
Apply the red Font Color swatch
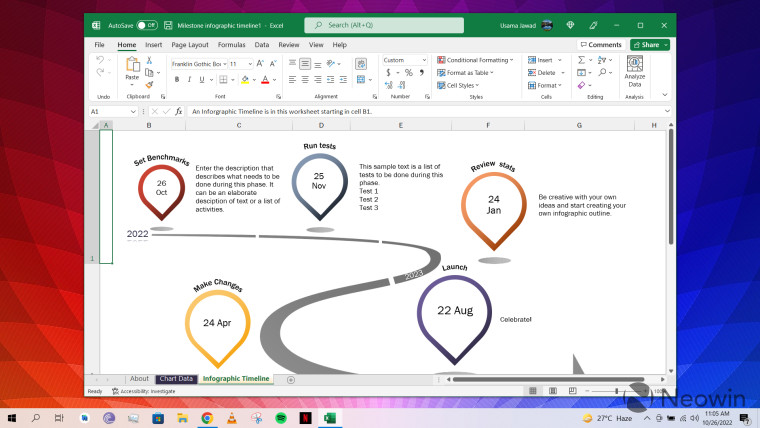coord(265,79)
